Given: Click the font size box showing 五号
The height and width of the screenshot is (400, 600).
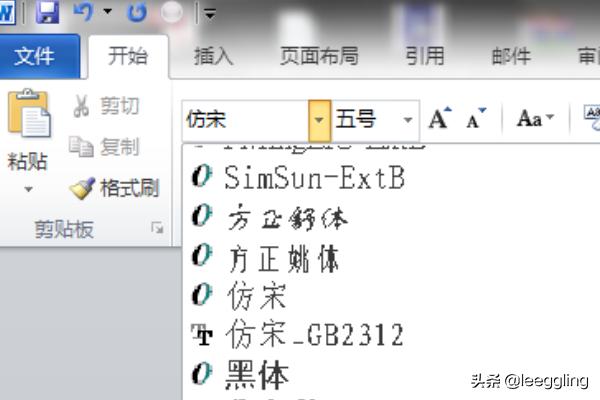Looking at the screenshot, I should pos(366,120).
